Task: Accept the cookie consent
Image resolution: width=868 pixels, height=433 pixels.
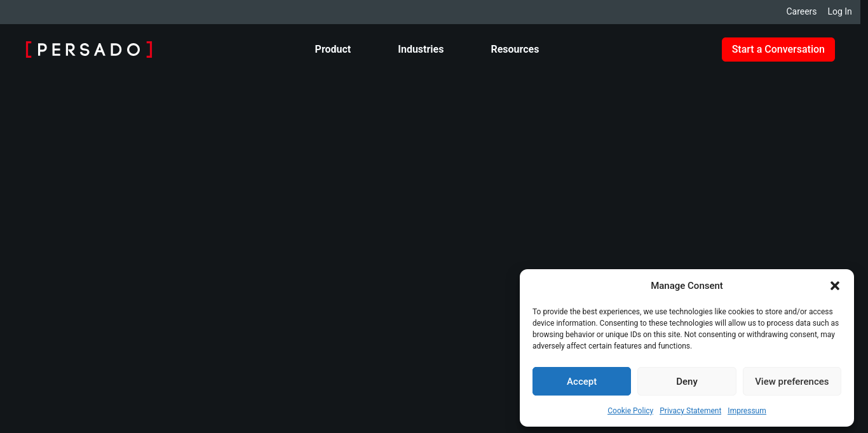Action: pyautogui.click(x=581, y=381)
